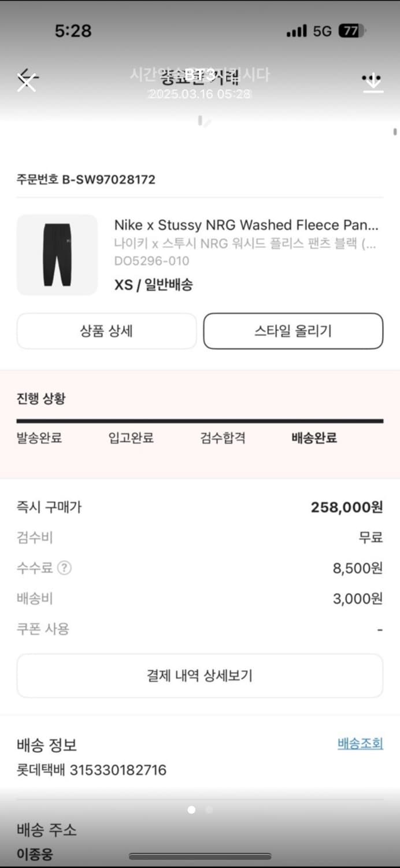
Task: Tap the cellular signal bars icon
Action: [297, 31]
